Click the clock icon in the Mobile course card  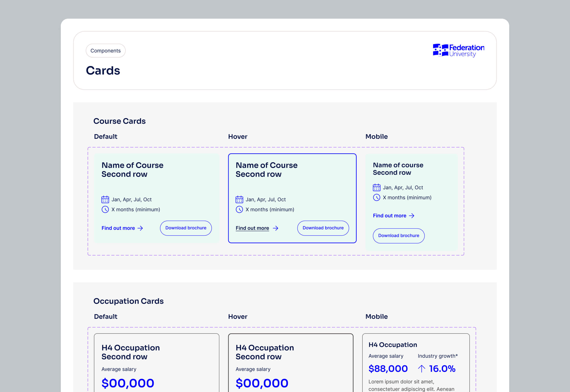[377, 197]
